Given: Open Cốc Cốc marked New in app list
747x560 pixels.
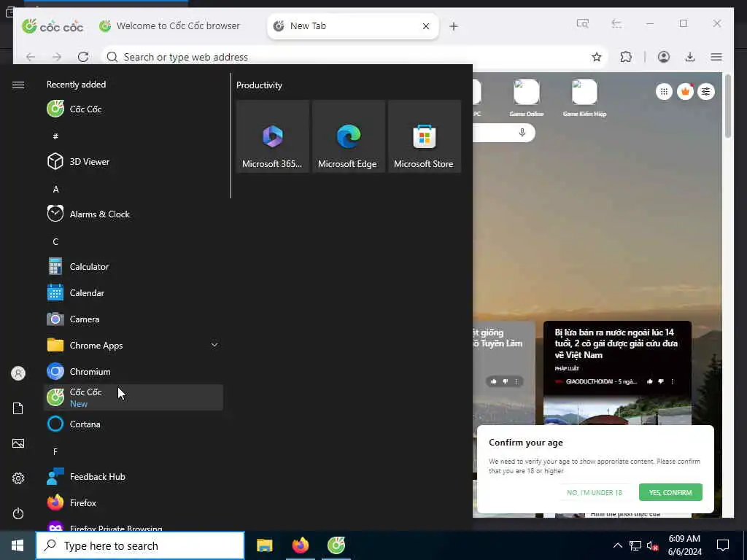Looking at the screenshot, I should click(x=133, y=397).
